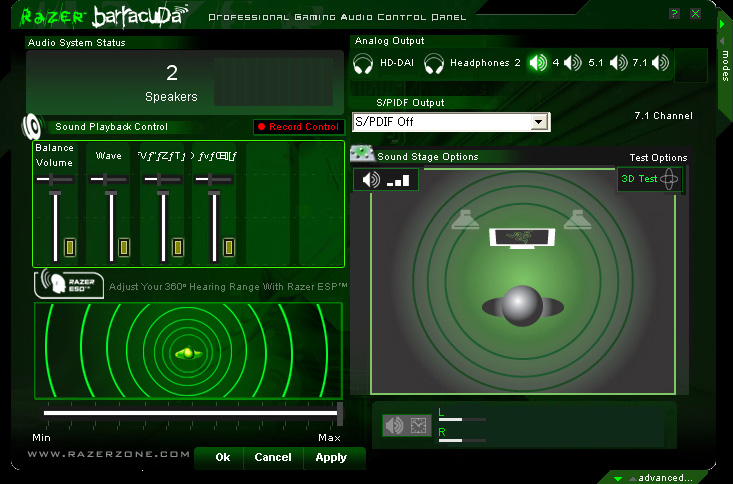
Task: Start the 3D Test
Action: point(649,179)
